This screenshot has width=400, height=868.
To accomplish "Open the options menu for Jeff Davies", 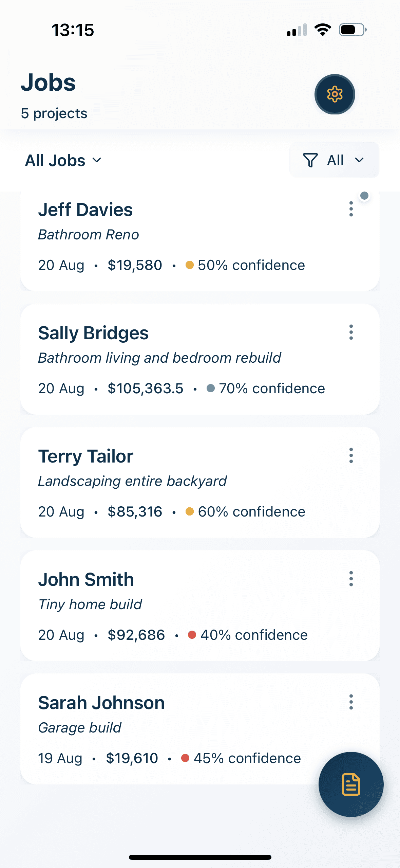I will point(351,209).
